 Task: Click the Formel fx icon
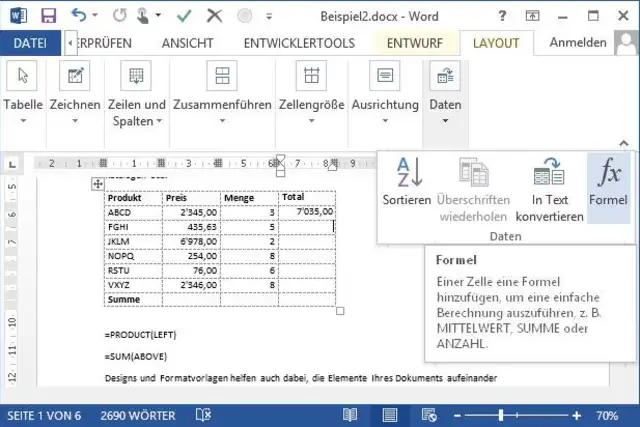[608, 174]
